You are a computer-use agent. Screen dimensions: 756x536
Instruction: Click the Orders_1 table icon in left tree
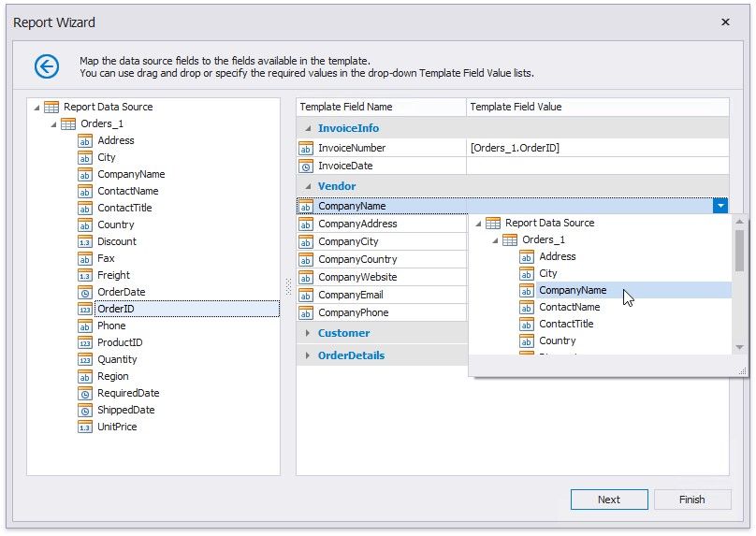click(x=67, y=123)
